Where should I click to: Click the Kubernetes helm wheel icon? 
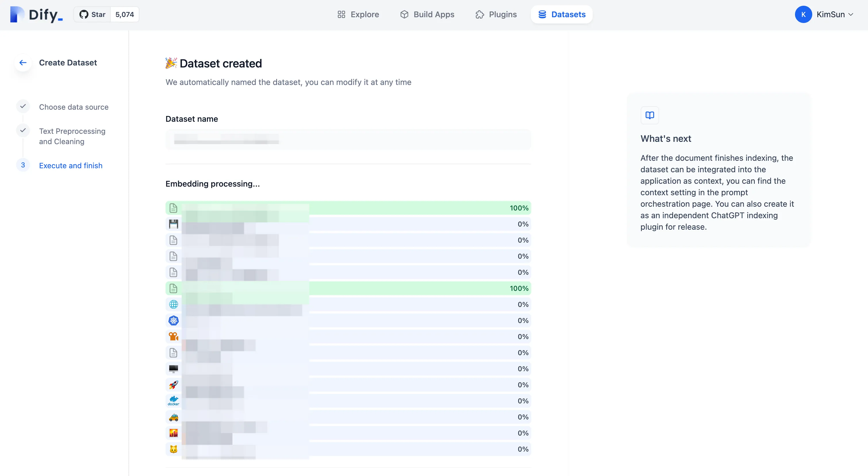pos(174,320)
